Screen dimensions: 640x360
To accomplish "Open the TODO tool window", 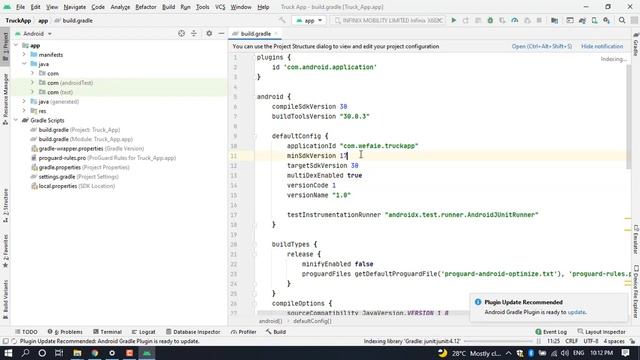I will (x=26, y=332).
